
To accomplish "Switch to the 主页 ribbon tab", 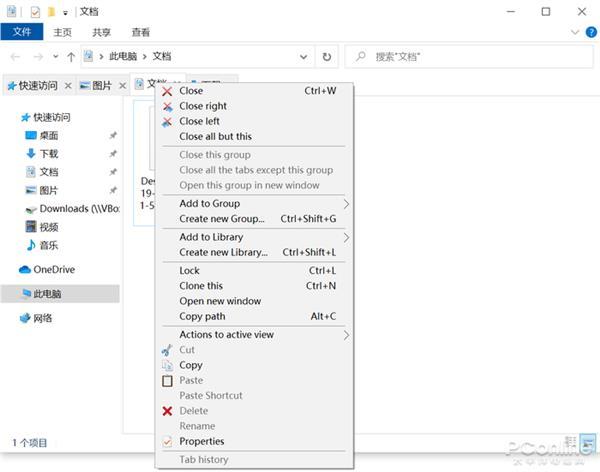I will [62, 32].
